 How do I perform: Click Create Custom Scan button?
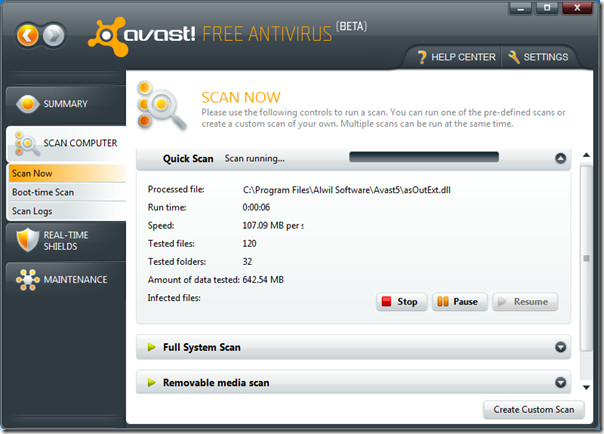pyautogui.click(x=534, y=410)
